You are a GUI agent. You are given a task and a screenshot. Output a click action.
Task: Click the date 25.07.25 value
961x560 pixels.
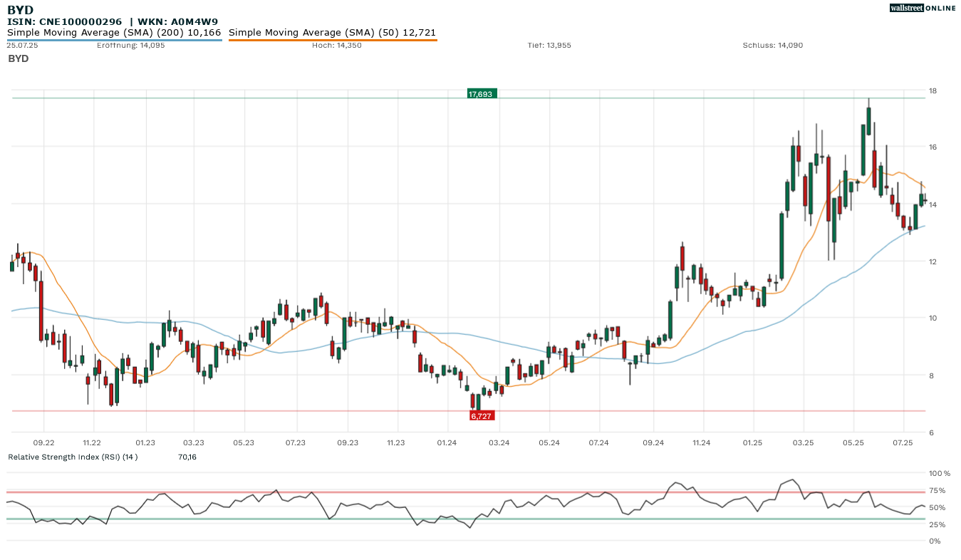click(22, 45)
